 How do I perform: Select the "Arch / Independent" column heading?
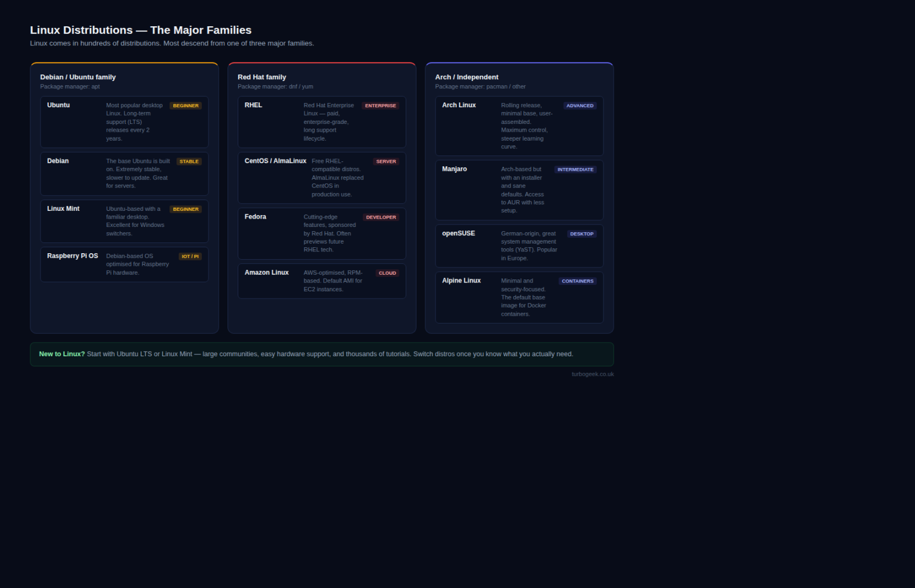(467, 77)
